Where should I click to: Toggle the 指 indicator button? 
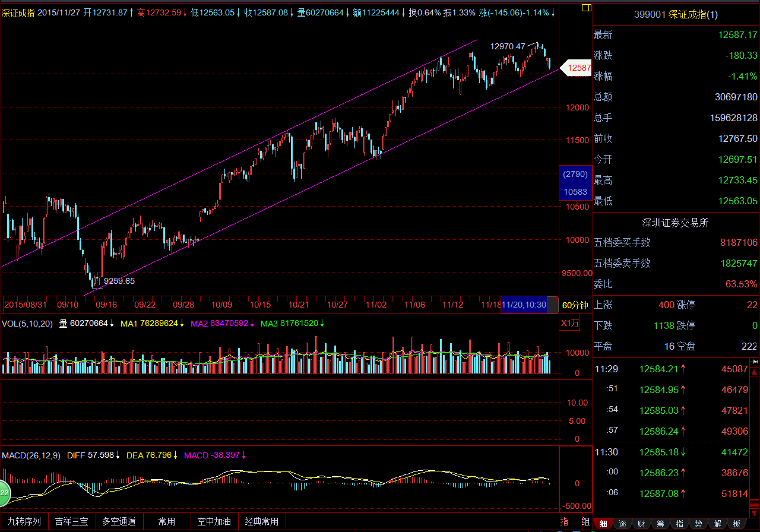point(565,521)
